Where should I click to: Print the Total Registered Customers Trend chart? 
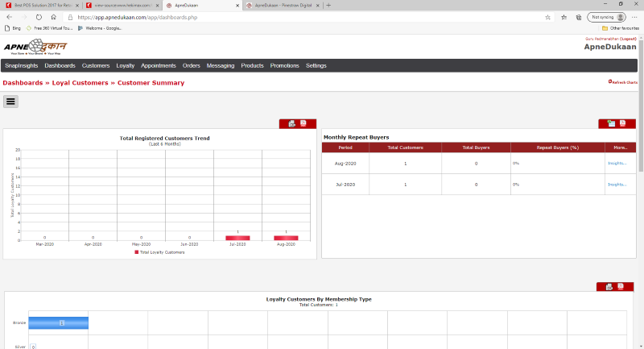point(291,123)
